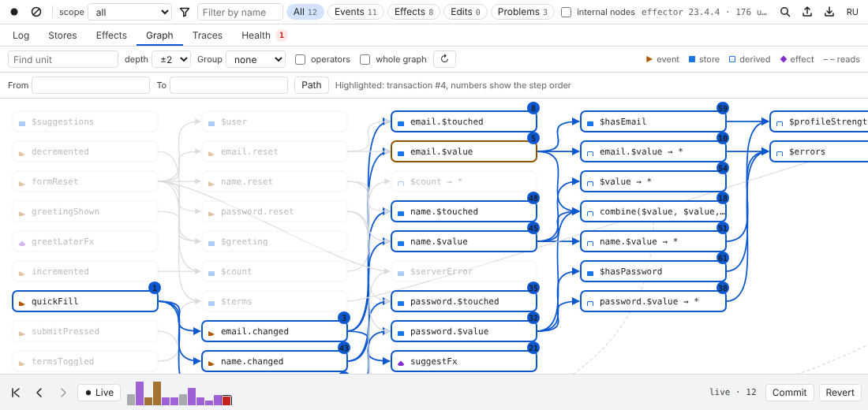
Task: Toggle the All 12 filter chip
Action: pyautogui.click(x=305, y=12)
